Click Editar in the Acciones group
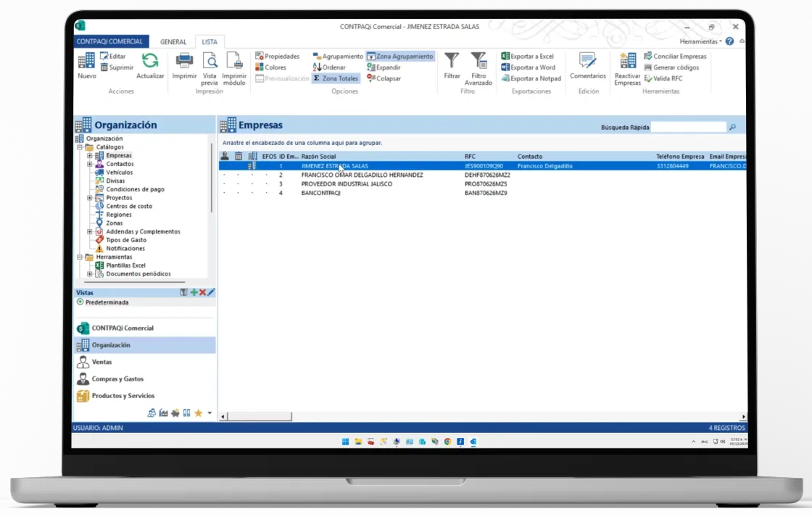This screenshot has width=812, height=517. tap(113, 56)
